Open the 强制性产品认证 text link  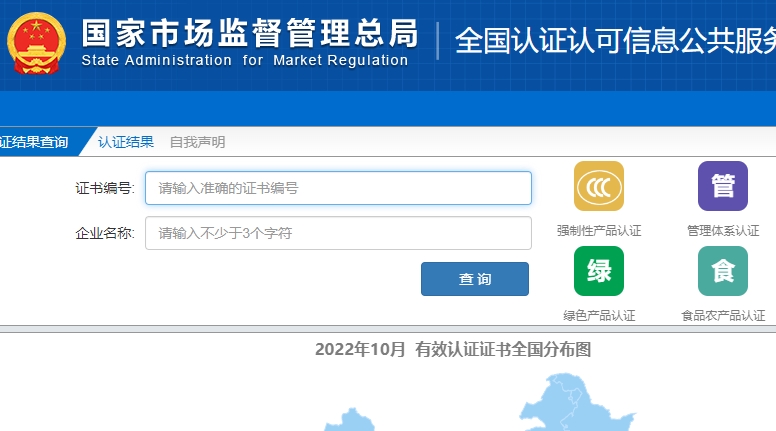[598, 231]
